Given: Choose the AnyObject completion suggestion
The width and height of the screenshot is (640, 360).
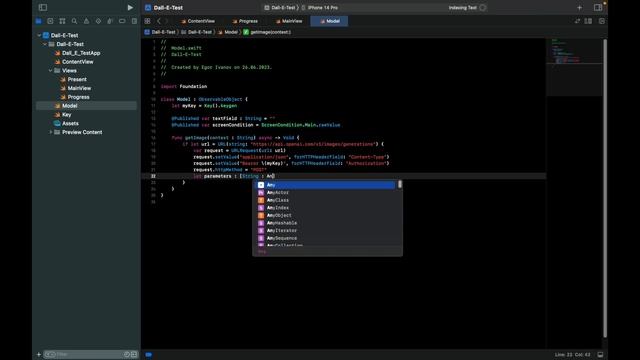Looking at the screenshot, I should coord(326,215).
